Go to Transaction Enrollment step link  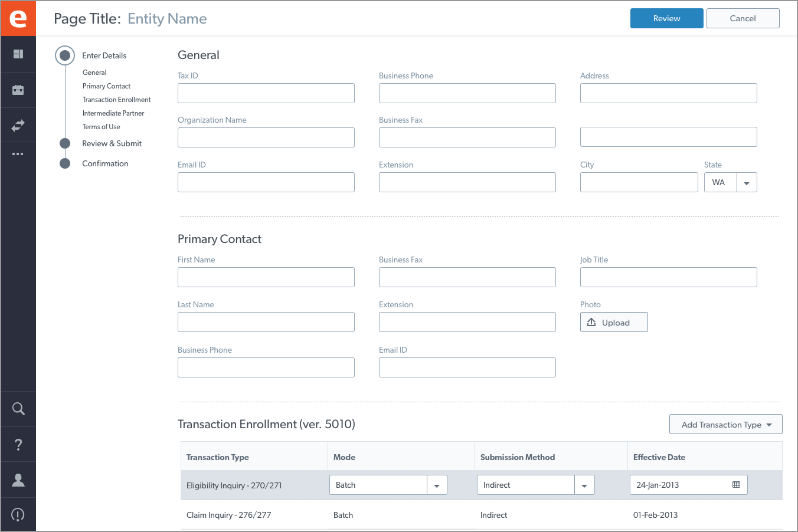coord(116,100)
